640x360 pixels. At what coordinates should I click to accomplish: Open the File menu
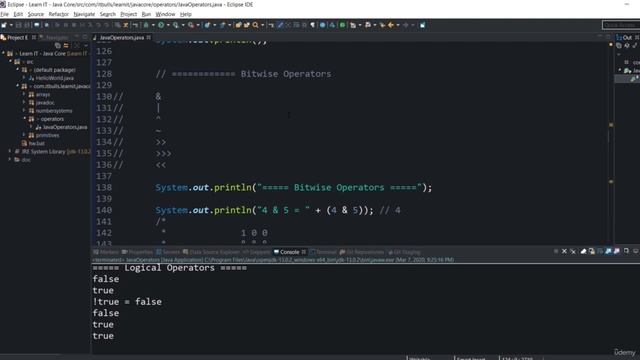click(4, 14)
